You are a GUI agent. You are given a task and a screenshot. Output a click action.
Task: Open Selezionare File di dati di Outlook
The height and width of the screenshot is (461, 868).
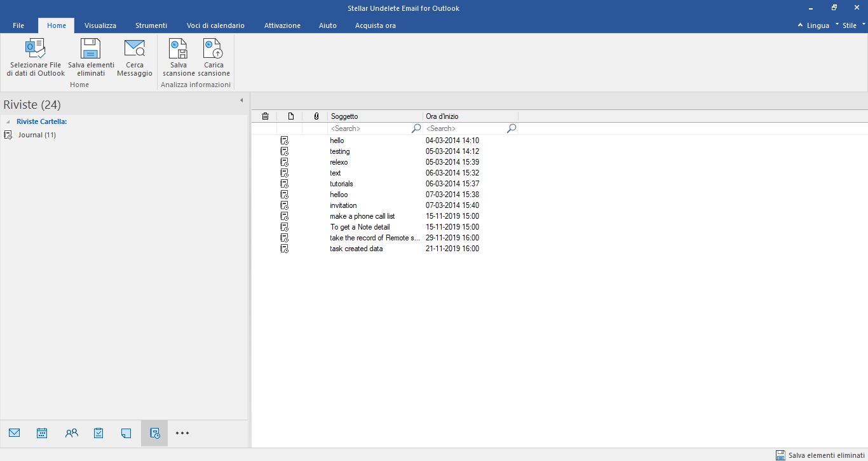pyautogui.click(x=36, y=57)
